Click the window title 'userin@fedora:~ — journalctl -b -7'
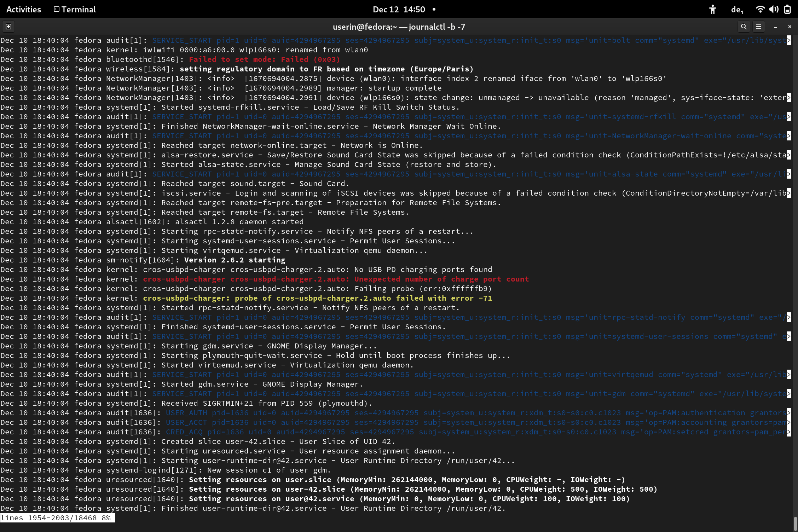 coord(399,27)
